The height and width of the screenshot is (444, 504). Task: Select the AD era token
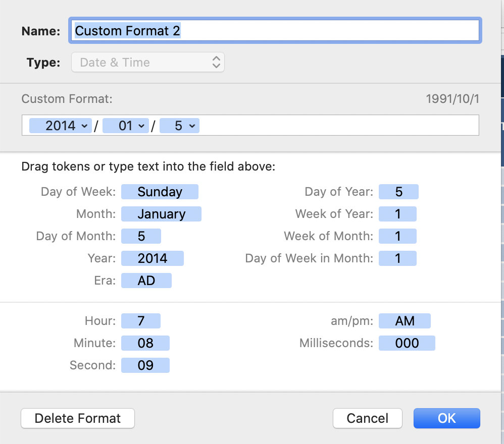pos(146,280)
